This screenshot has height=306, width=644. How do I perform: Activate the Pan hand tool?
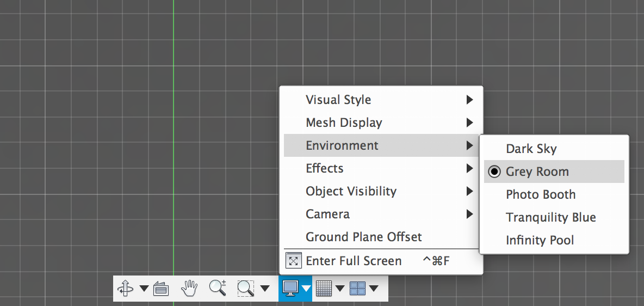(189, 288)
